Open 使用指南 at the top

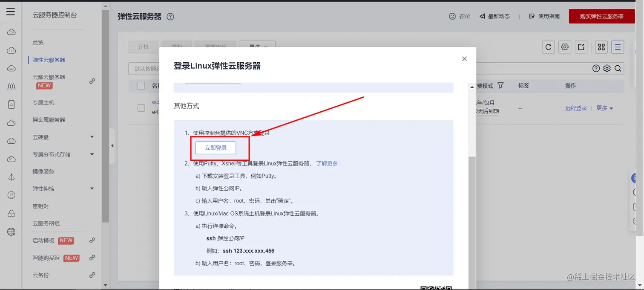[x=544, y=16]
